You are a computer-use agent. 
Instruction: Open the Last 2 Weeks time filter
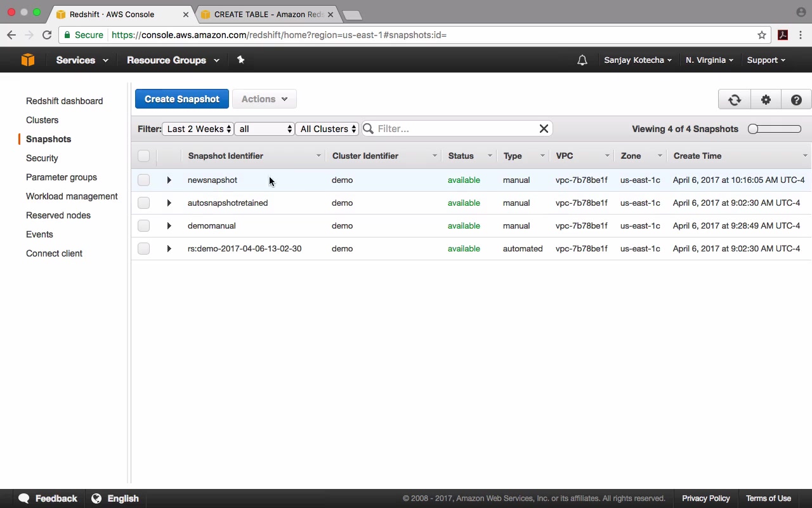click(199, 129)
